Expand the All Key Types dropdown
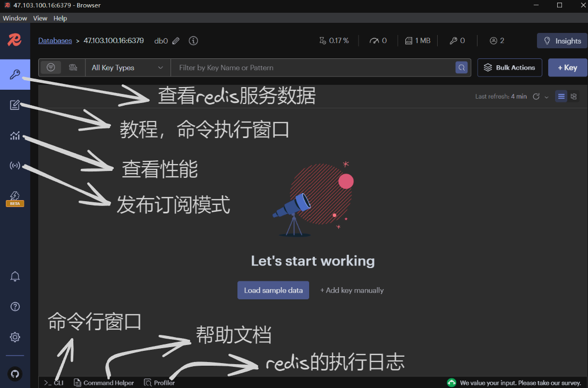 tap(127, 68)
